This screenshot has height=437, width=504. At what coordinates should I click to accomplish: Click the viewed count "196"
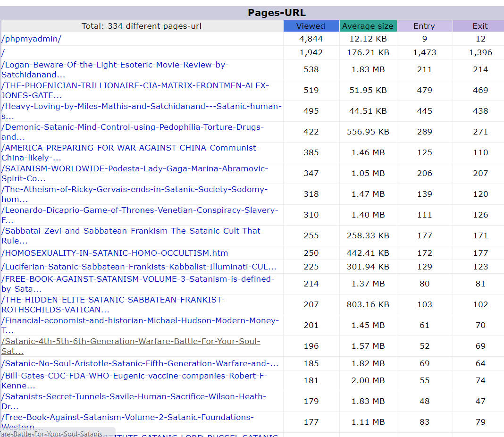pos(311,346)
